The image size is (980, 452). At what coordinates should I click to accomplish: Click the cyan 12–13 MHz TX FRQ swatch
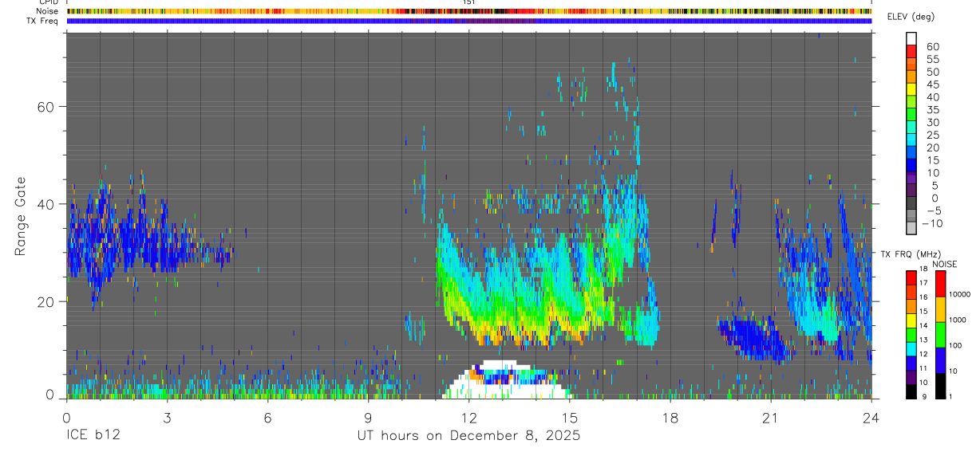tap(911, 349)
